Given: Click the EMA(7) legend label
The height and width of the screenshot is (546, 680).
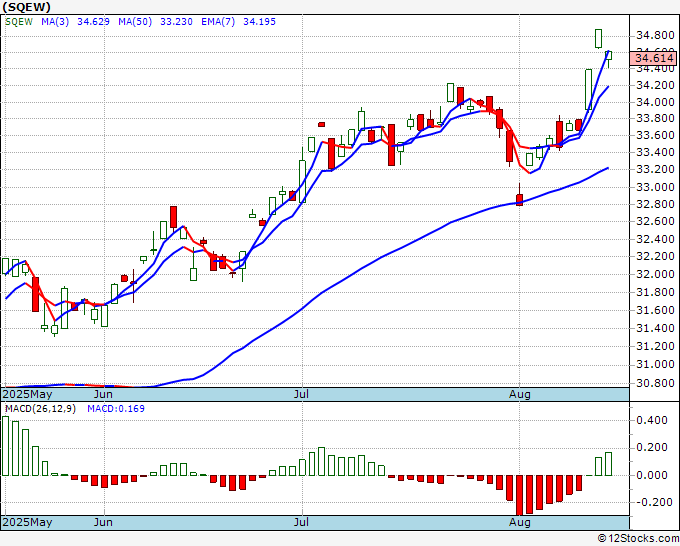Looking at the screenshot, I should [218, 22].
